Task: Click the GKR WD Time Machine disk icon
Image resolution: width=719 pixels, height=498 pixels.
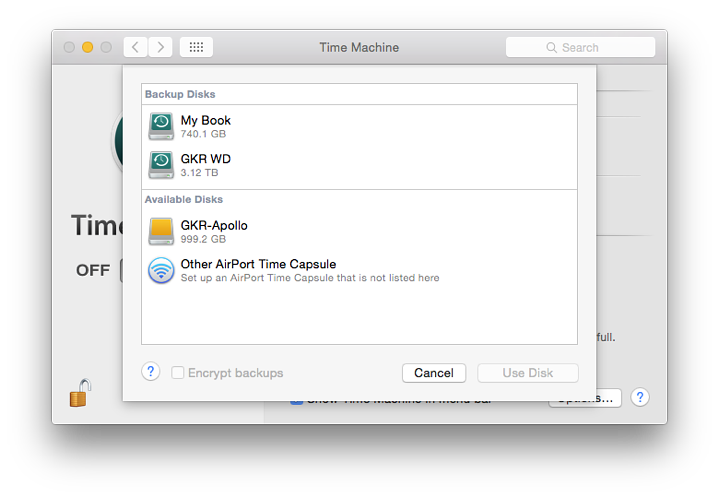Action: pos(161,165)
